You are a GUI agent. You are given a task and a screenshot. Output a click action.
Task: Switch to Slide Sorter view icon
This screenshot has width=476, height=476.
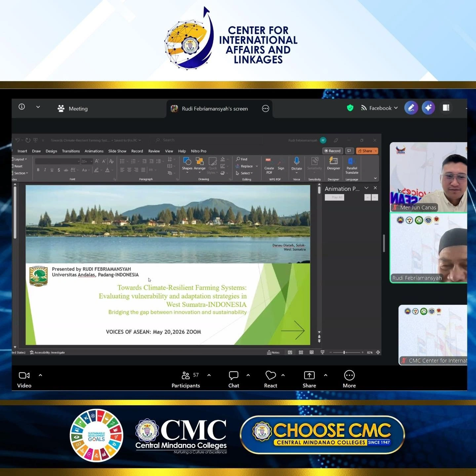(301, 352)
